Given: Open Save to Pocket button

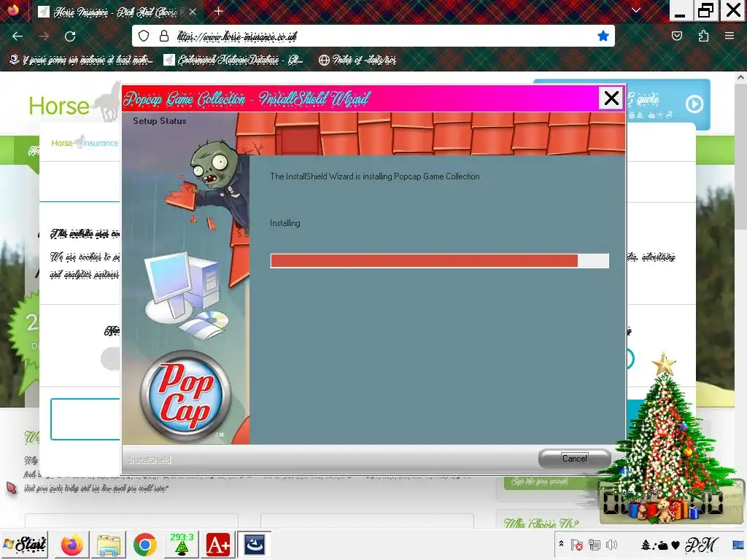Looking at the screenshot, I should [677, 36].
